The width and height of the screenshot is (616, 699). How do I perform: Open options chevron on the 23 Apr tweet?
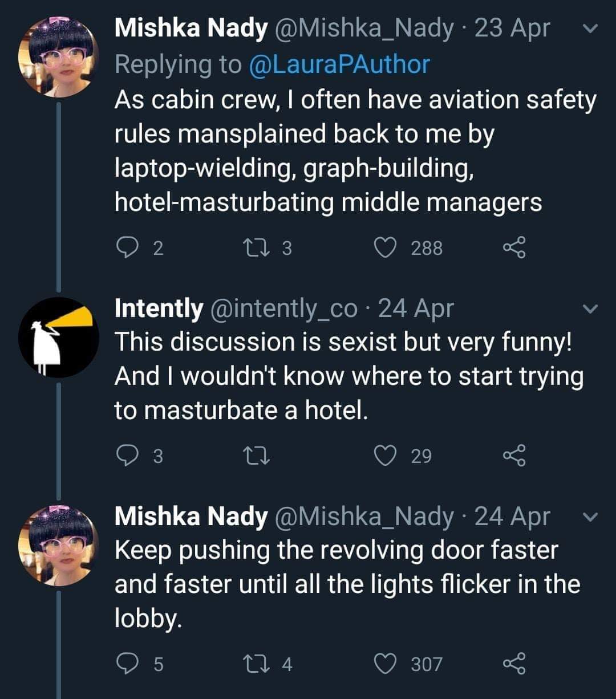pyautogui.click(x=592, y=29)
